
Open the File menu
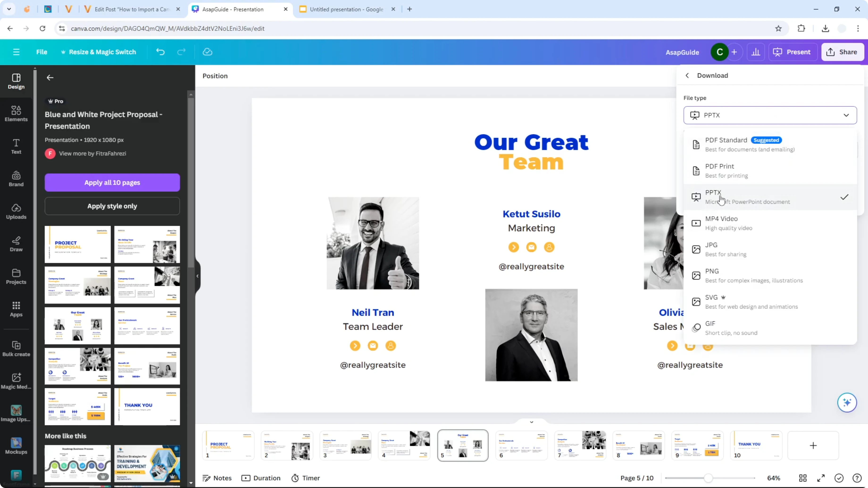[x=42, y=52]
